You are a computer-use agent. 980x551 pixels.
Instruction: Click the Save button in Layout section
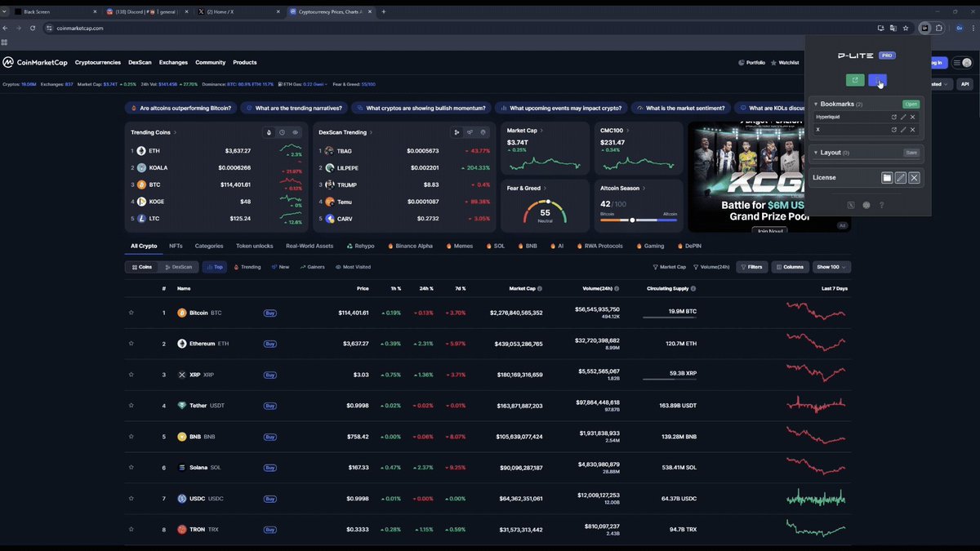coord(911,153)
